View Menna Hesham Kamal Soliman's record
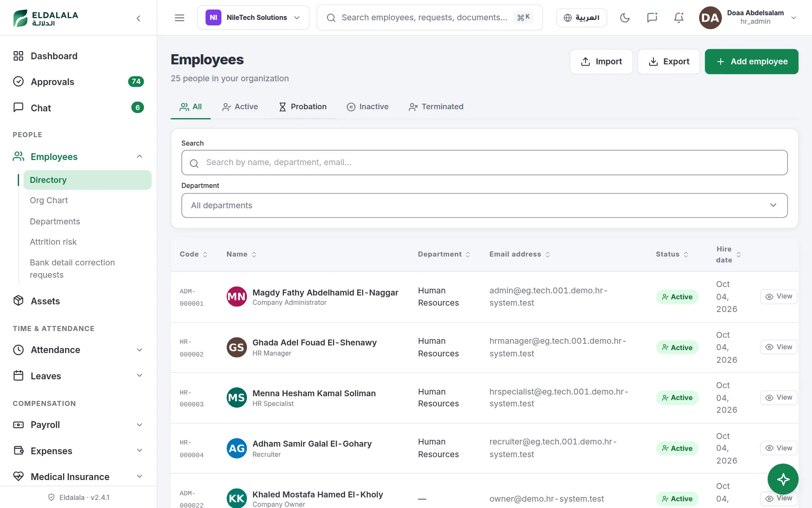 click(x=779, y=398)
